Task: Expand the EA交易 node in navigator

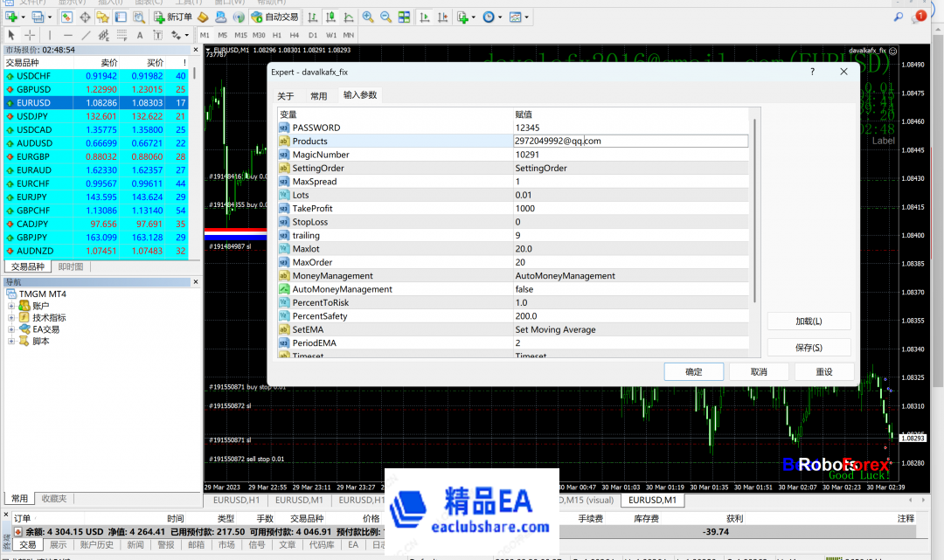Action: click(11, 329)
